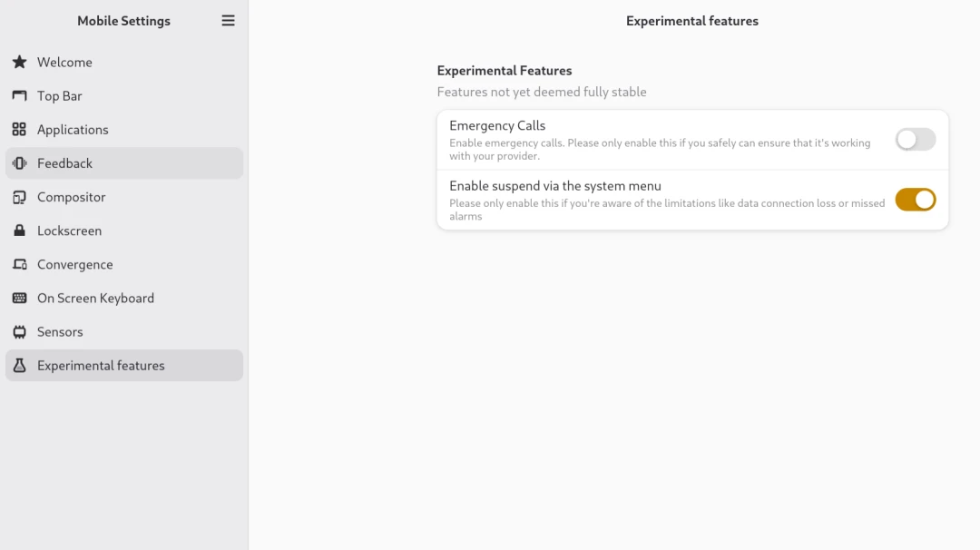
Task: Click the On Screen Keyboard icon
Action: point(19,299)
